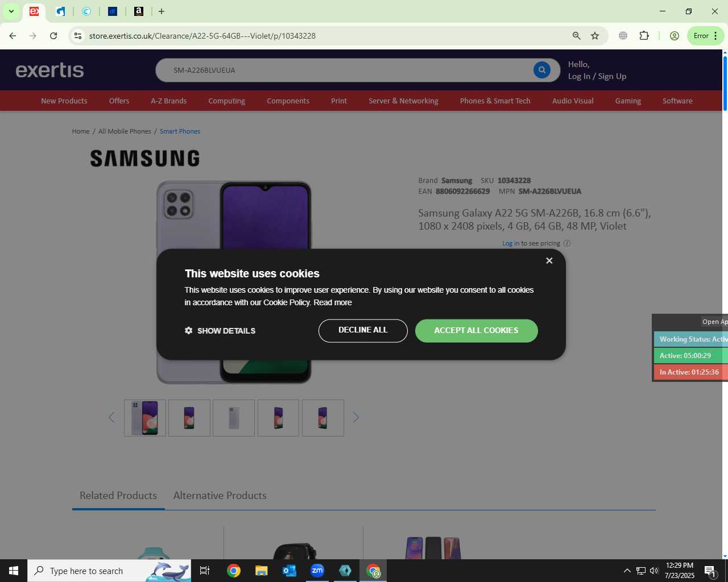Accept all cookies
The height and width of the screenshot is (582, 728).
click(x=477, y=331)
